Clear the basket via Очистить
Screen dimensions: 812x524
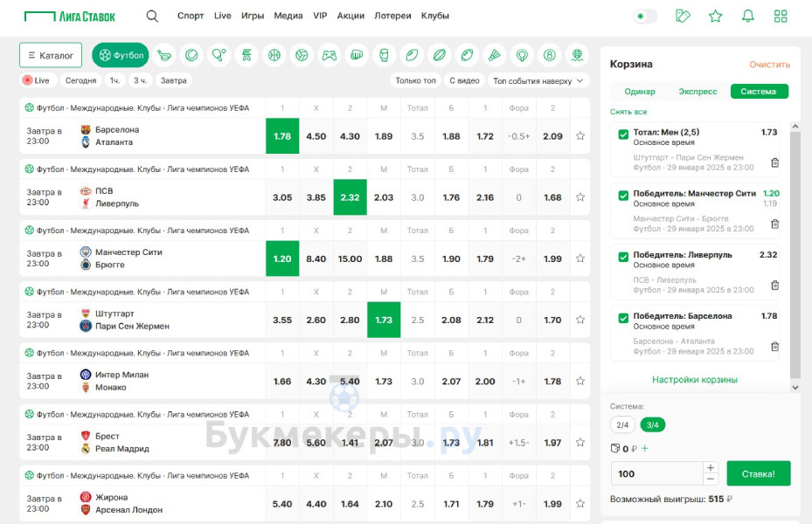[769, 65]
